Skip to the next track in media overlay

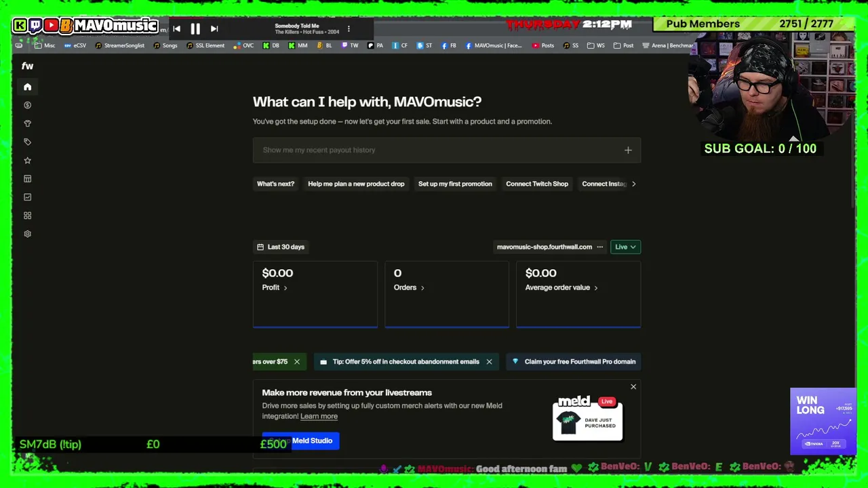point(214,28)
